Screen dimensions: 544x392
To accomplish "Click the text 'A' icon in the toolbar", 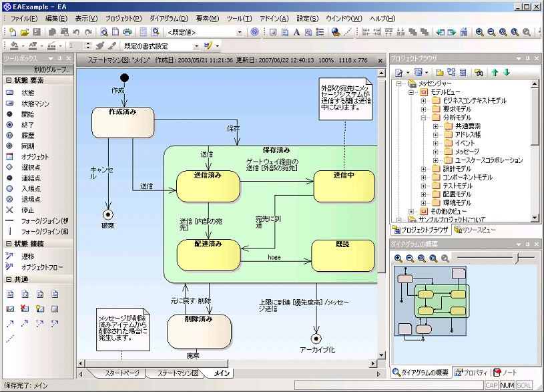I will point(296,32).
